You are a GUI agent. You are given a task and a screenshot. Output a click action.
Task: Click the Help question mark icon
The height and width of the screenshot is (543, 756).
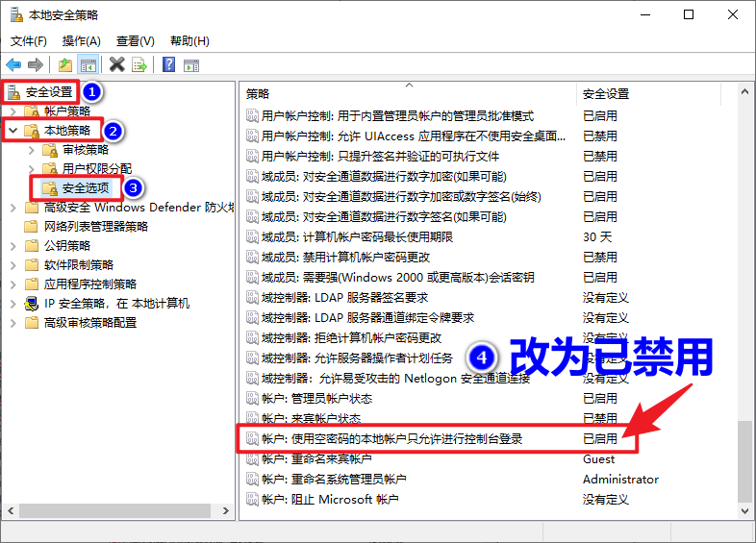point(168,64)
